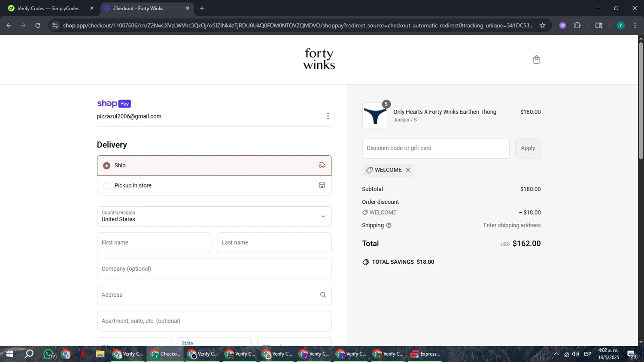Open the Windows Start menu
The image size is (644, 362).
[9, 354]
